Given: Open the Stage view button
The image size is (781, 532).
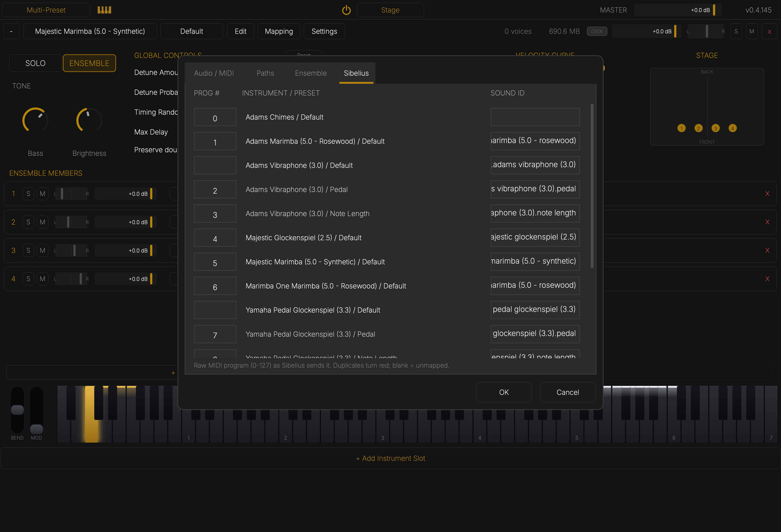Looking at the screenshot, I should pyautogui.click(x=390, y=10).
